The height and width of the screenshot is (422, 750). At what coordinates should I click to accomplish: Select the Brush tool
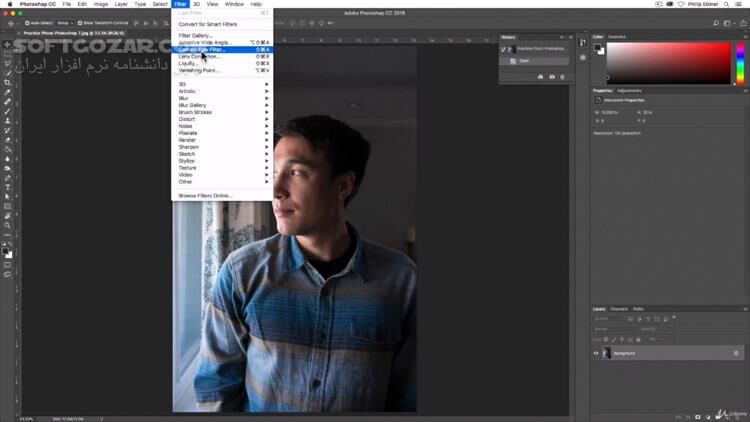pos(7,111)
